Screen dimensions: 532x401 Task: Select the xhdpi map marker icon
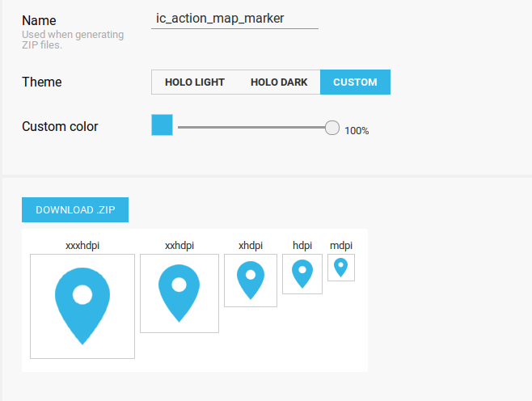point(251,281)
